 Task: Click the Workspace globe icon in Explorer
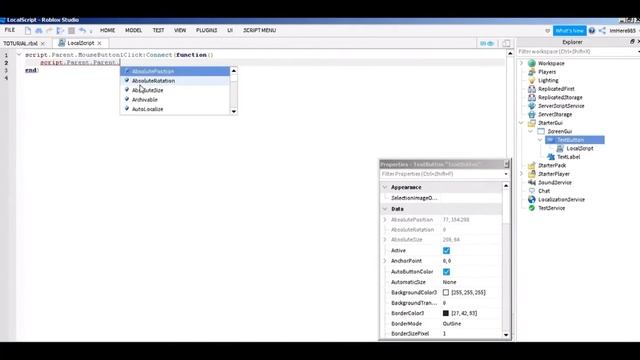[x=531, y=63]
